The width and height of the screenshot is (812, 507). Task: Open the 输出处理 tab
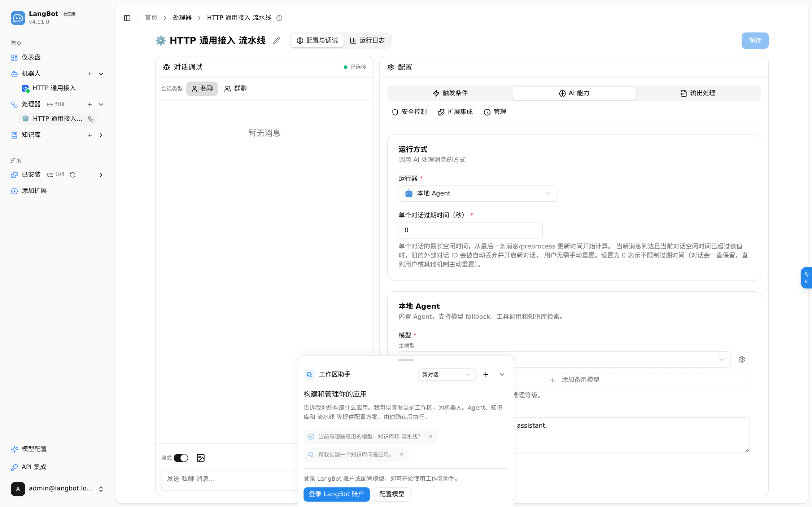[x=698, y=93]
